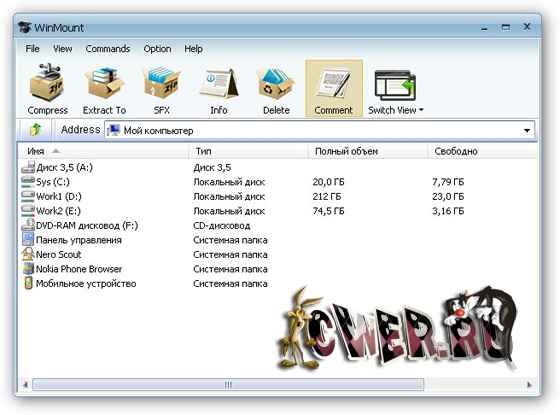Open the Option menu
Screen dimensions: 560x415
click(157, 49)
